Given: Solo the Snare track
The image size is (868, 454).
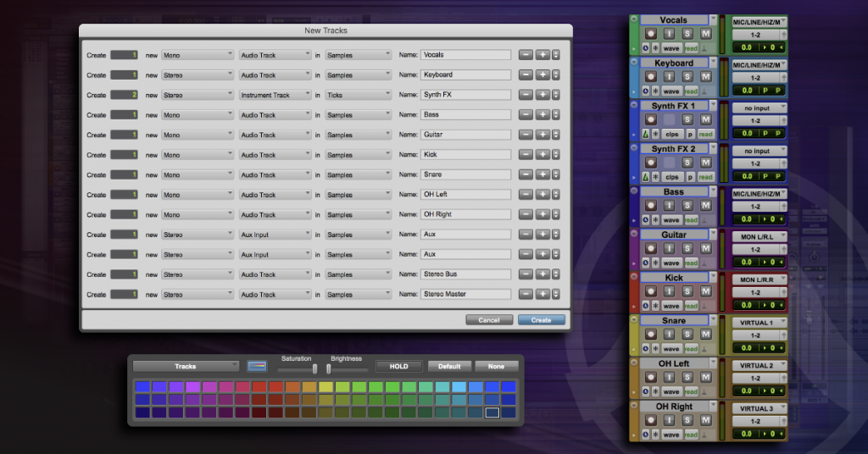Looking at the screenshot, I should click(687, 335).
